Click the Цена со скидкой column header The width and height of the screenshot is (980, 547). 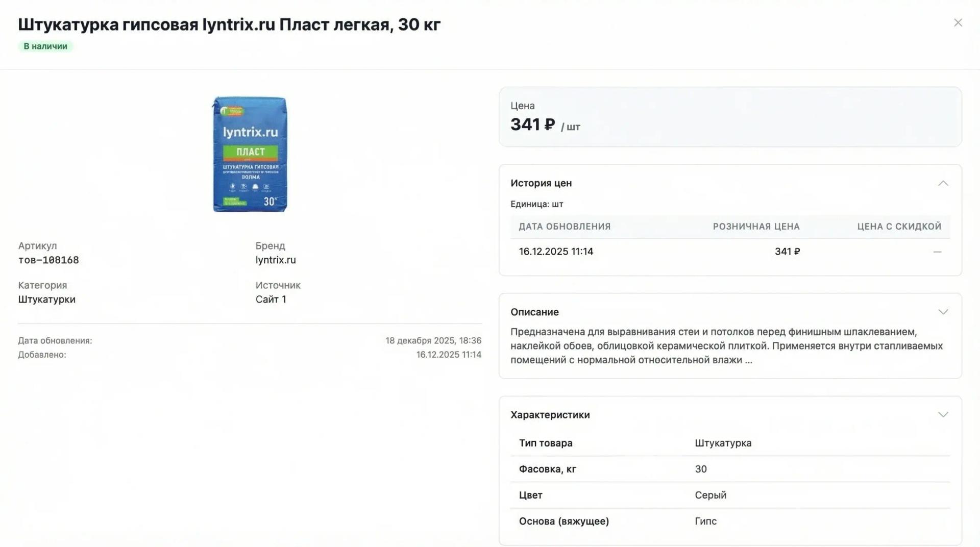tap(899, 227)
